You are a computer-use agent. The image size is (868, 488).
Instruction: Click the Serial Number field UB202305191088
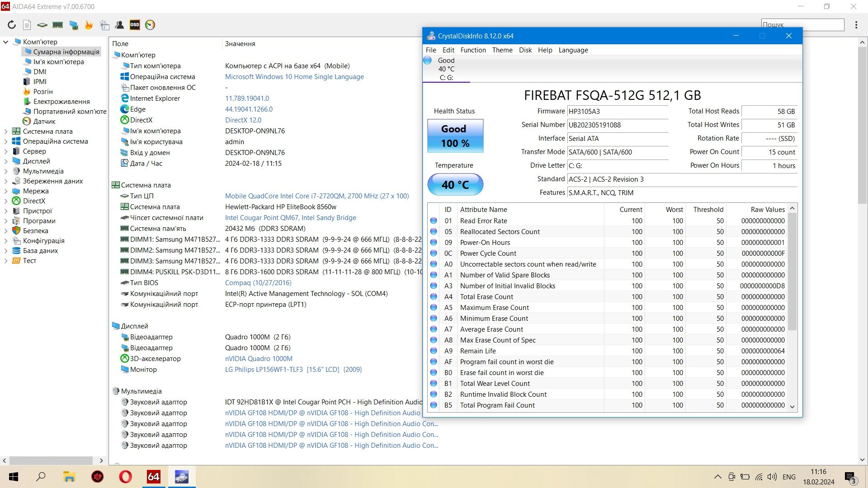click(618, 125)
